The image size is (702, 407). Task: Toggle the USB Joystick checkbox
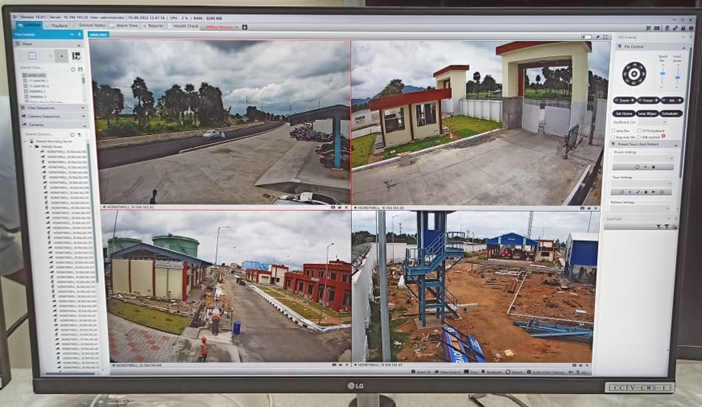(639, 137)
